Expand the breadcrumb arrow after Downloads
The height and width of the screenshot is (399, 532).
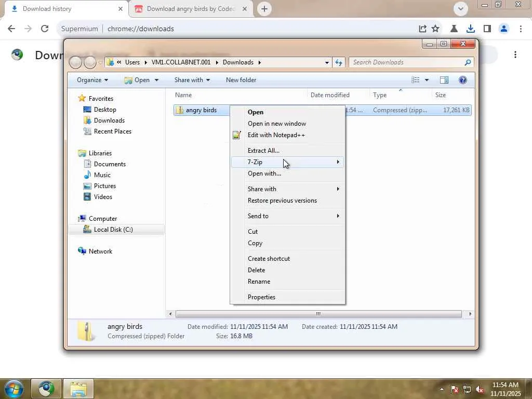(x=260, y=62)
